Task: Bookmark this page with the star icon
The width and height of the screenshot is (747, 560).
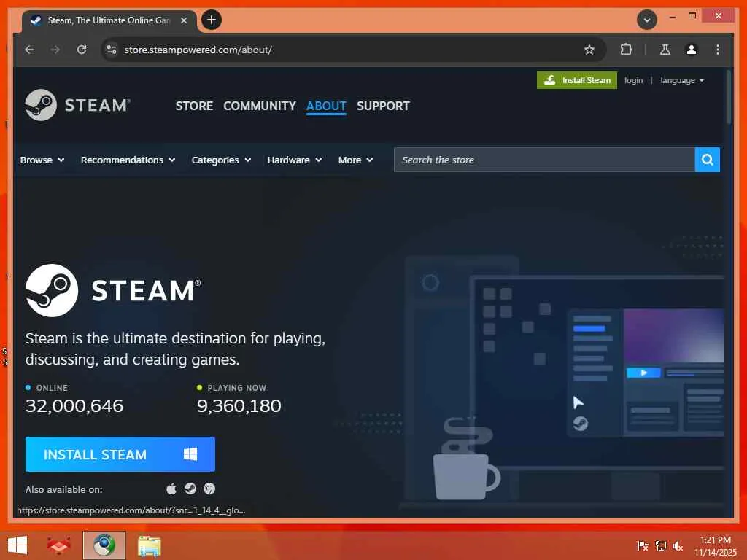Action: pos(589,50)
